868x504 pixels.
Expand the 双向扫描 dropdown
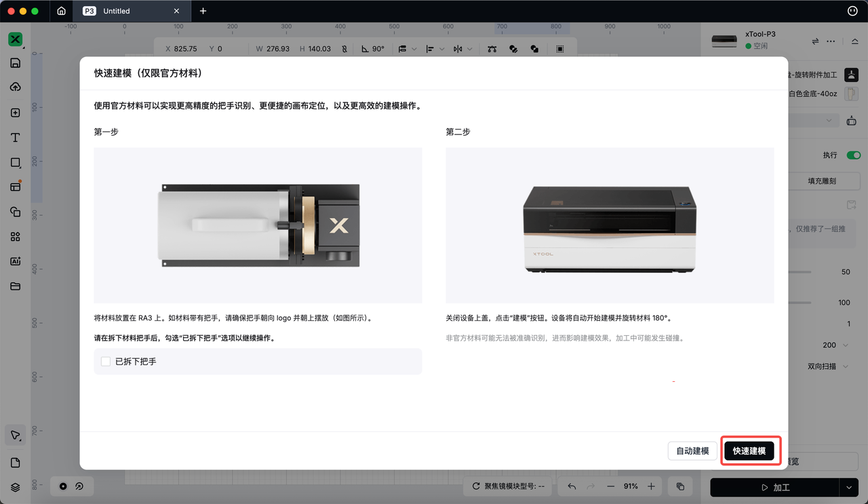pyautogui.click(x=845, y=366)
